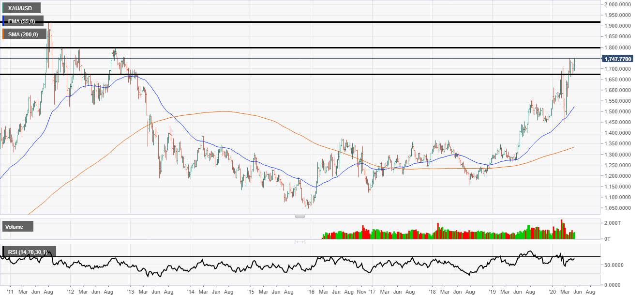
Task: Click the '20 year label on time axis
Action: click(x=552, y=293)
